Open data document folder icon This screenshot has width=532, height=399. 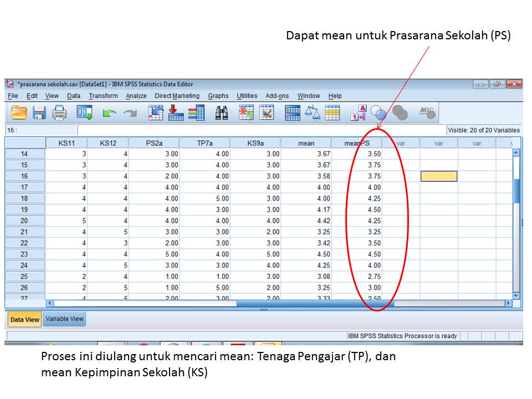19,112
